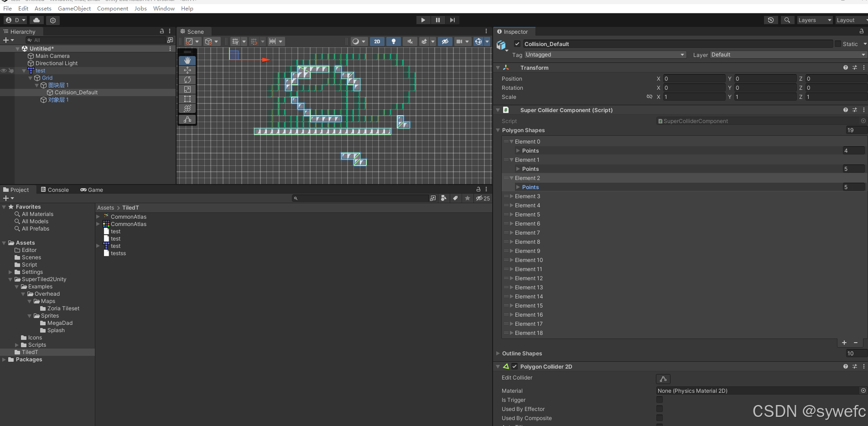Add a Polygon Shapes element with plus

pos(844,343)
